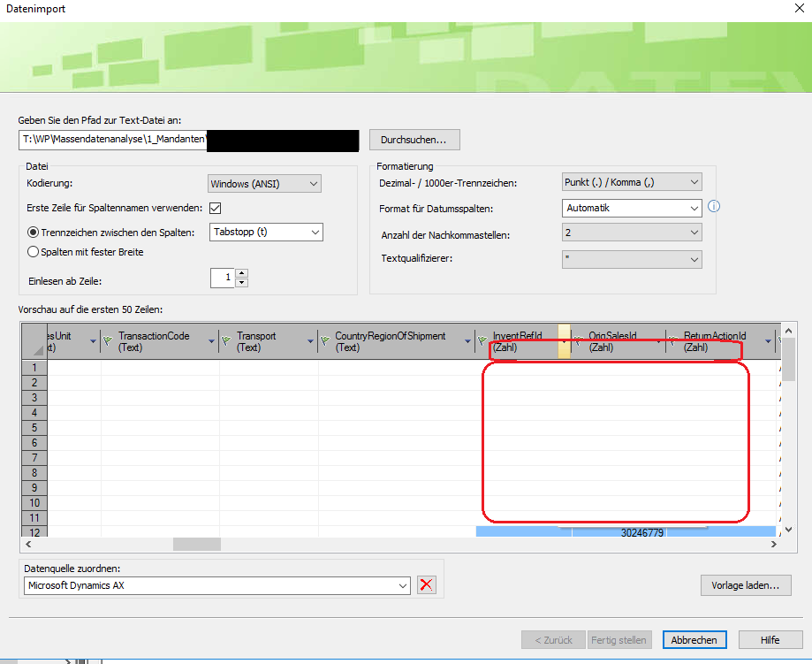Click the flag icon of CountryRegionOfShipment column

click(x=325, y=340)
